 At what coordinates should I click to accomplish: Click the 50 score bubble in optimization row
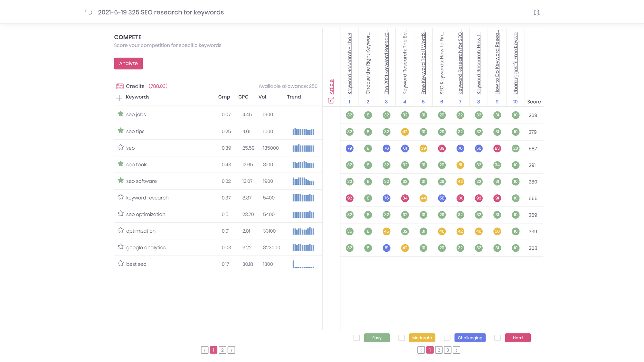tap(497, 231)
